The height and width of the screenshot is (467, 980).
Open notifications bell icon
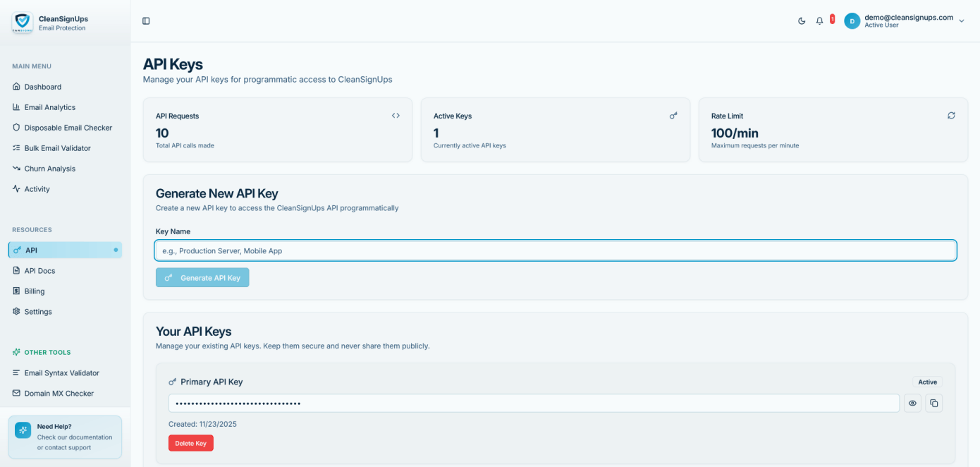(x=819, y=21)
